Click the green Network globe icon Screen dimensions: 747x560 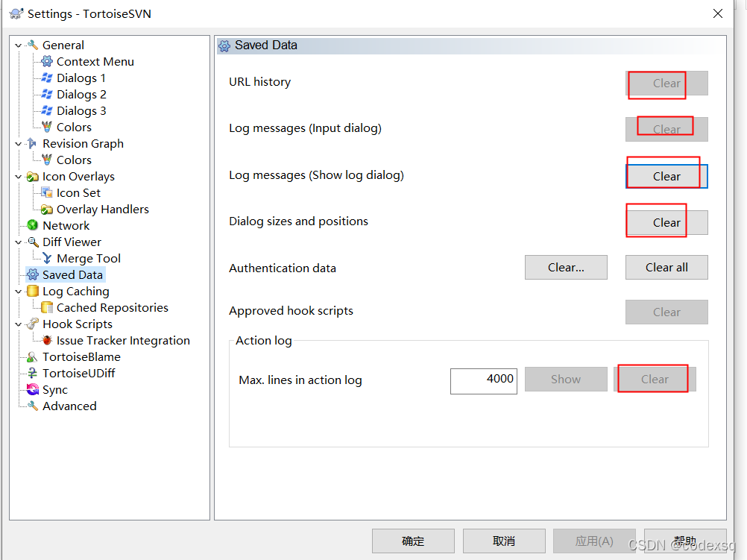[x=32, y=225]
